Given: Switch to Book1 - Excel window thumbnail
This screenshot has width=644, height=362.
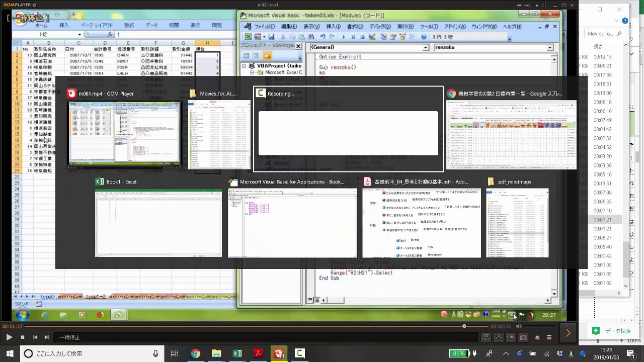Looking at the screenshot, I should [158, 223].
